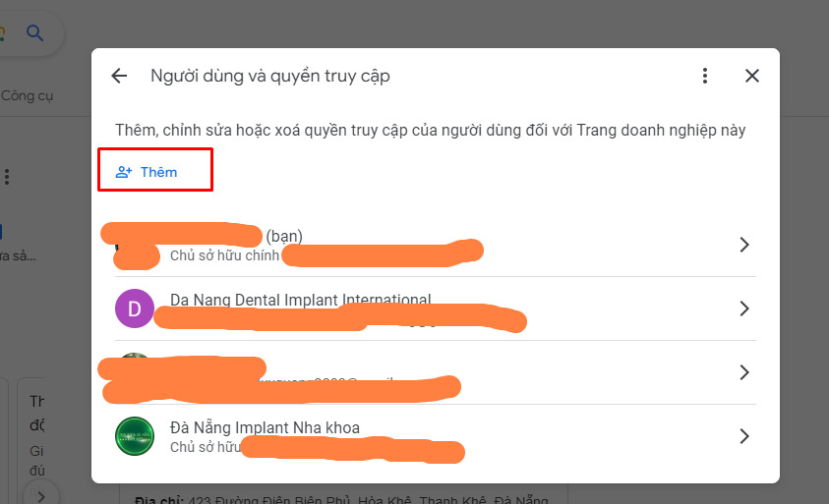Go back using the arrow in dialog header

[120, 76]
